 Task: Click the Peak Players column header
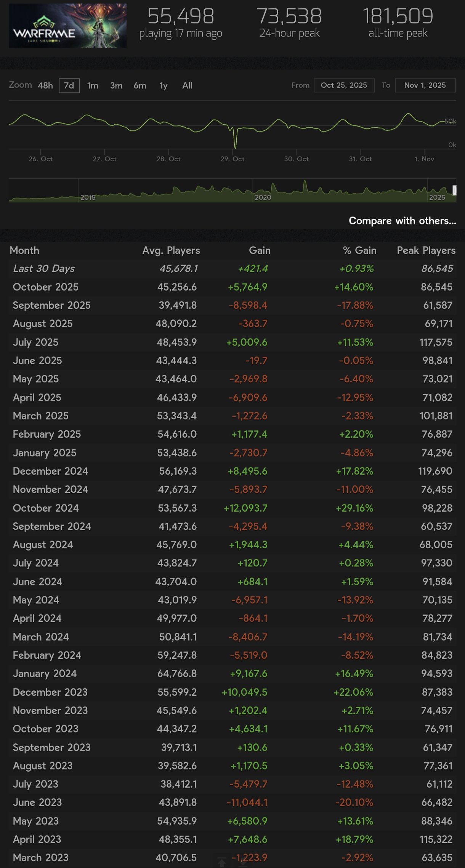pyautogui.click(x=426, y=250)
